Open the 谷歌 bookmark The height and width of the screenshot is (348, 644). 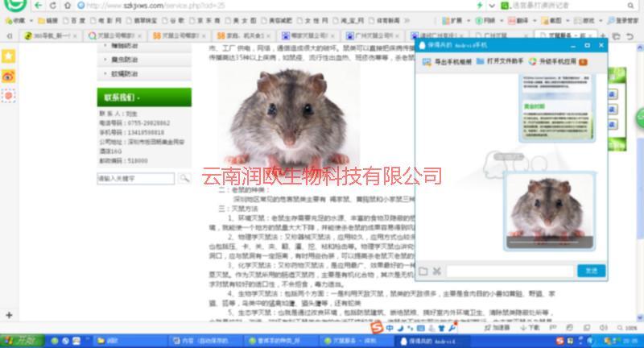(173, 20)
